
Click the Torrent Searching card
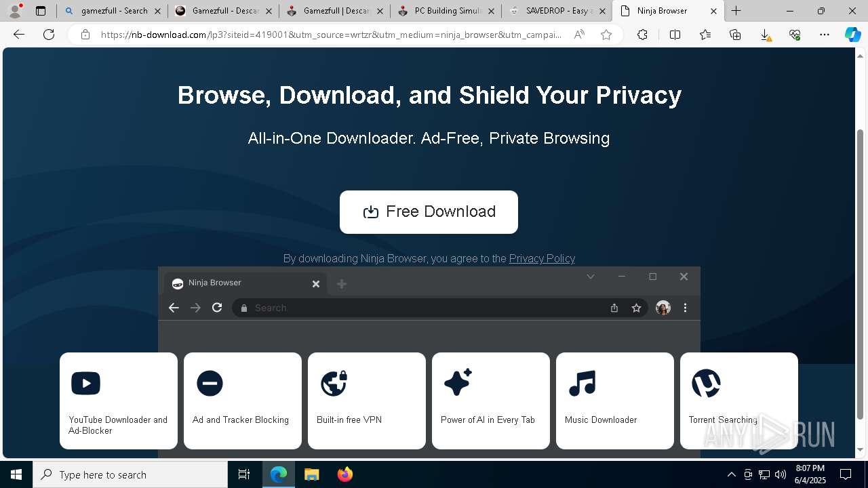[x=739, y=401]
